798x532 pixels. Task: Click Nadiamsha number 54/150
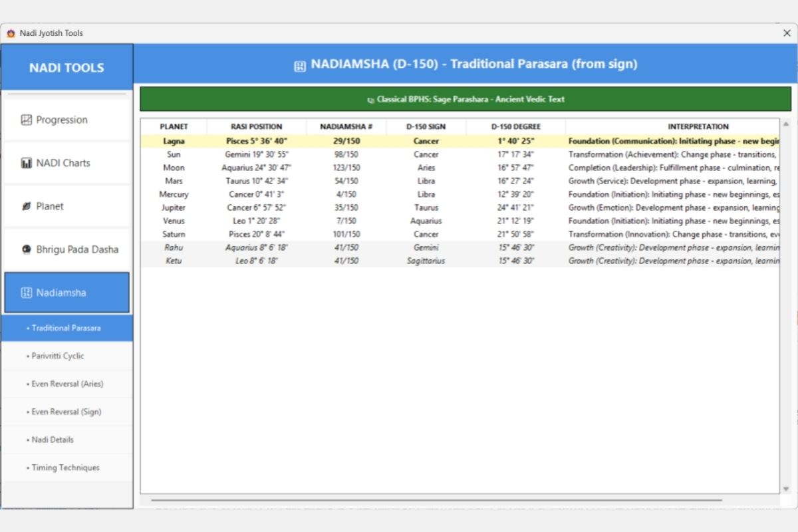point(346,181)
